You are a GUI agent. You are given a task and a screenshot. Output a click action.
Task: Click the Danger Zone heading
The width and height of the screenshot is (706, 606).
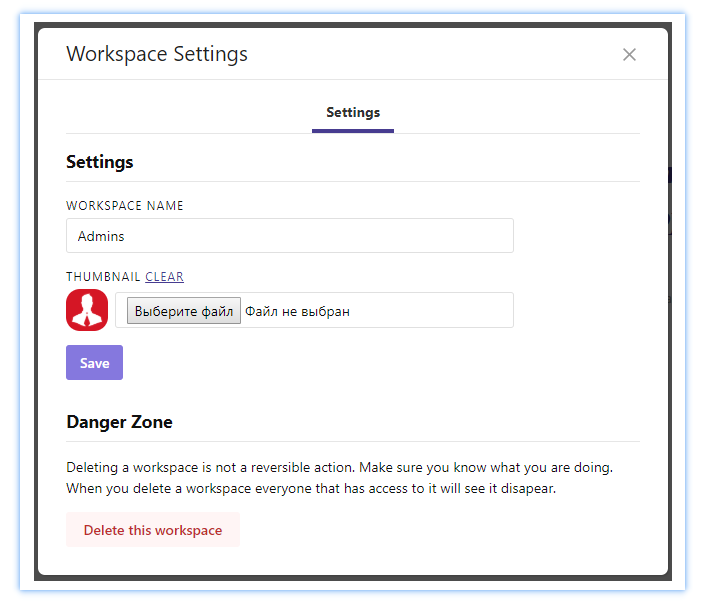tap(119, 422)
